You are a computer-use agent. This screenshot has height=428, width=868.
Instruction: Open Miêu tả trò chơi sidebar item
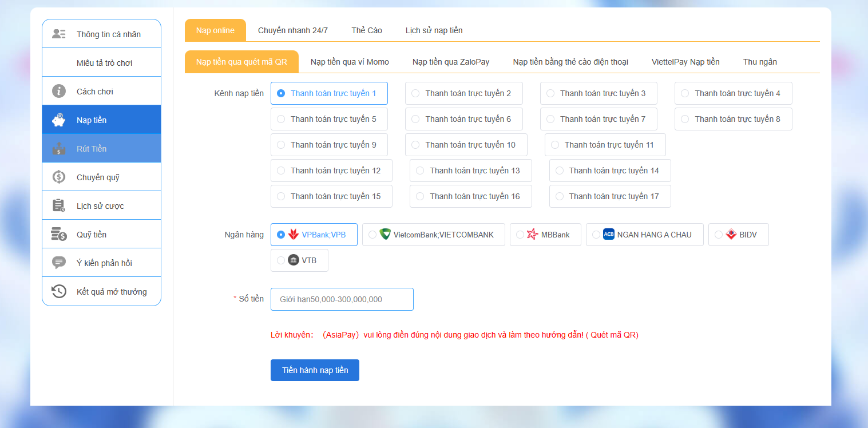(x=104, y=63)
